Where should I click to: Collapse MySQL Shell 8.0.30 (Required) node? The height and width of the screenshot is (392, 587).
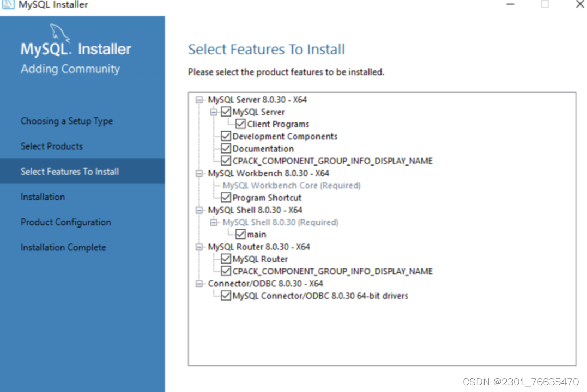pyautogui.click(x=214, y=222)
